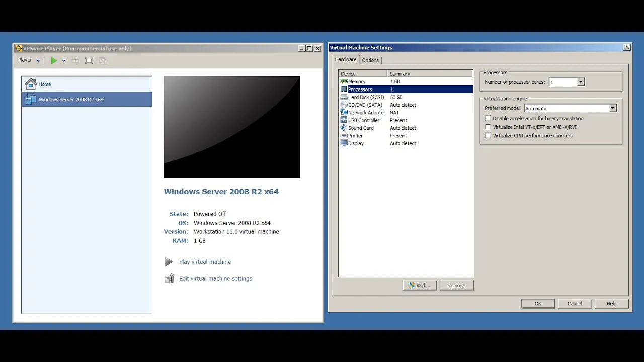Select Windows Server 2008 R2 x64 library entry
The image size is (644, 362).
click(87, 99)
